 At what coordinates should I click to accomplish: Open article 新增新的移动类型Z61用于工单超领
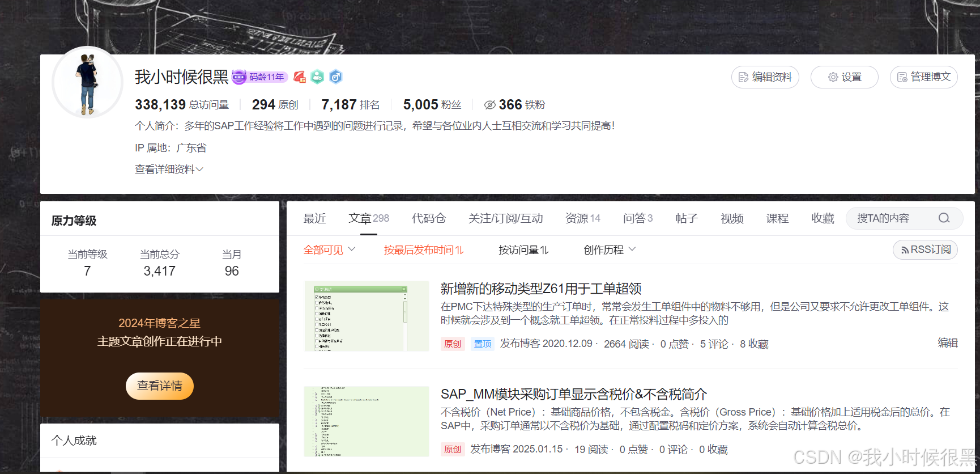[541, 289]
